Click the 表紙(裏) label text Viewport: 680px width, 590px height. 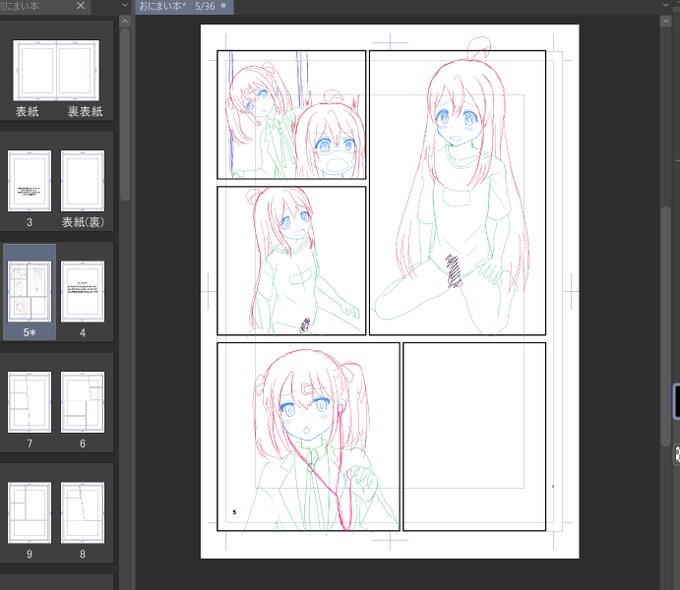pos(82,222)
